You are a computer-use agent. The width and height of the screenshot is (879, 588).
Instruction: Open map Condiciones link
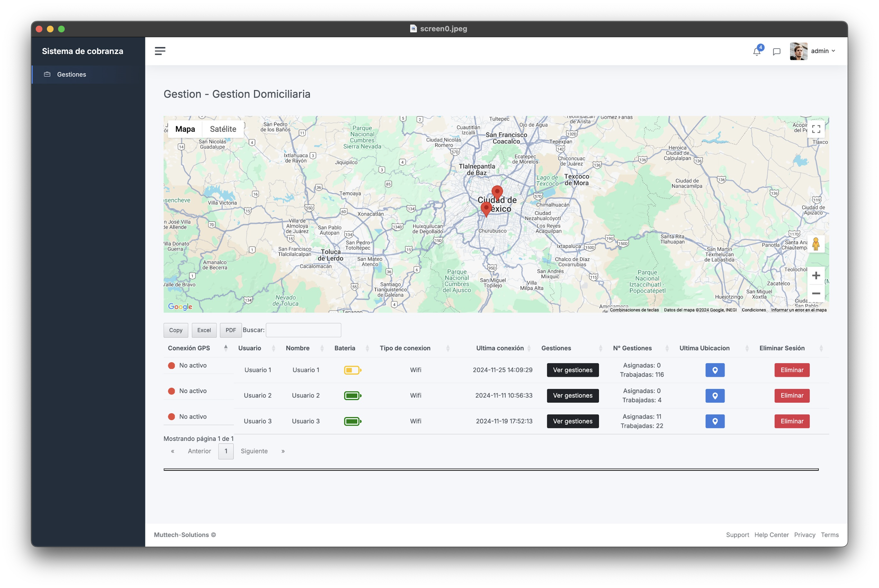coord(754,310)
